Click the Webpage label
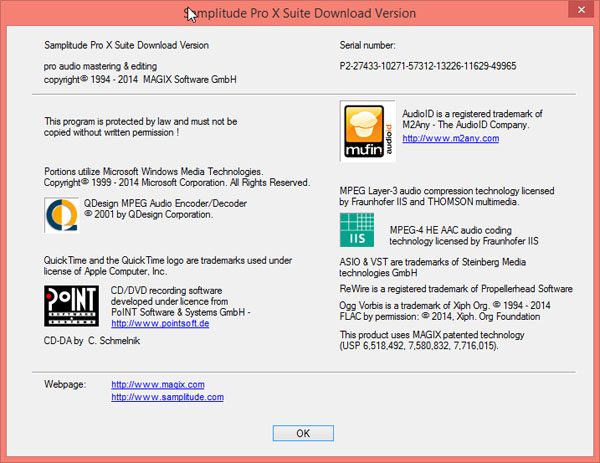This screenshot has height=463, width=600. tap(66, 384)
